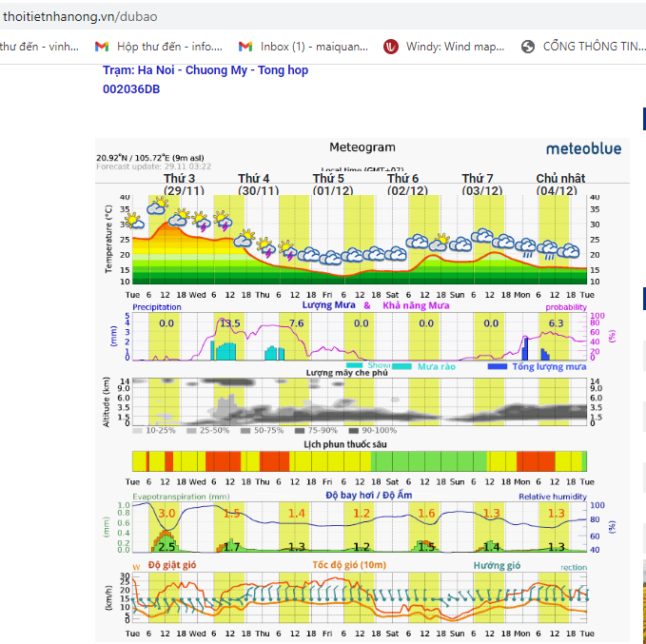The height and width of the screenshot is (644, 646).
Task: Click the 13.5 precipitation value label
Action: click(x=230, y=323)
